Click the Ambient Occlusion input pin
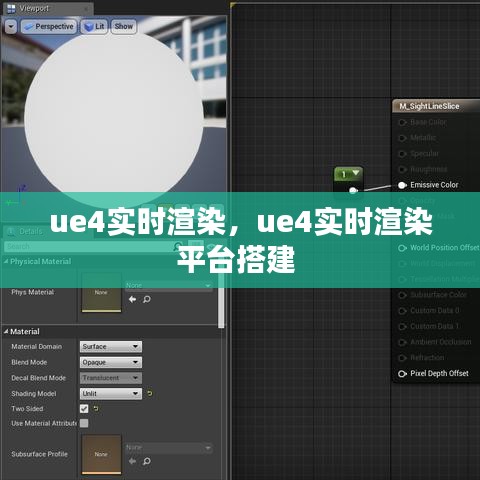480x480 pixels. (x=402, y=342)
